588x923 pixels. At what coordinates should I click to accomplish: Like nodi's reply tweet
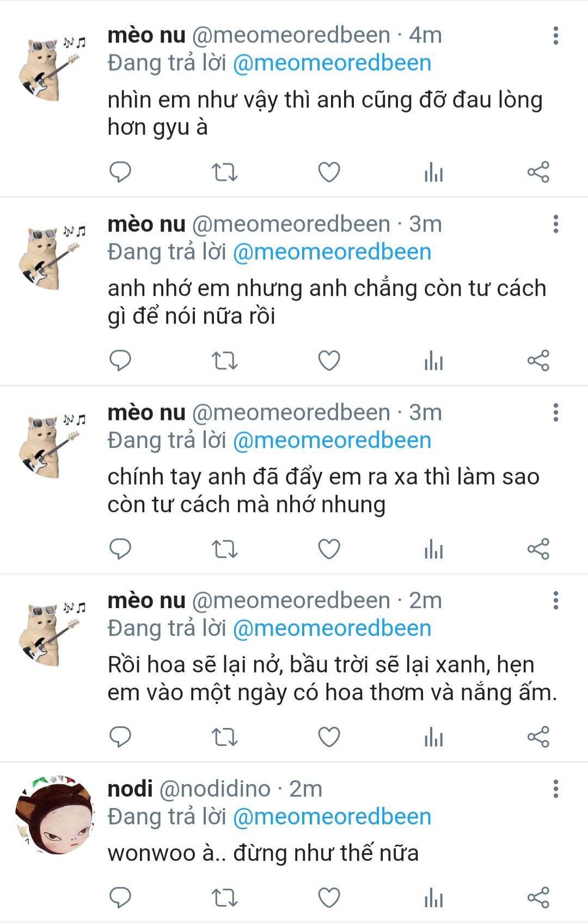[x=329, y=897]
